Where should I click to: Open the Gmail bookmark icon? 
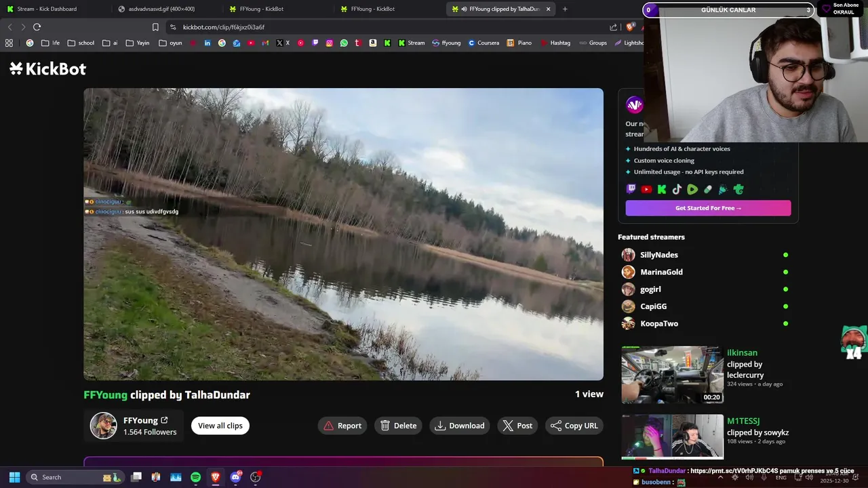click(265, 43)
